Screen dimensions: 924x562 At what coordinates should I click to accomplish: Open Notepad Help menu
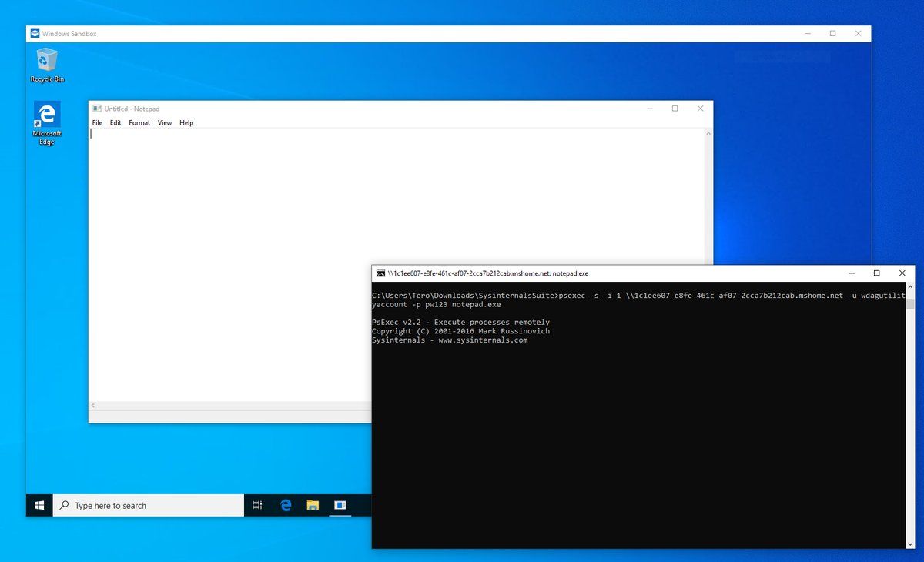pos(186,122)
